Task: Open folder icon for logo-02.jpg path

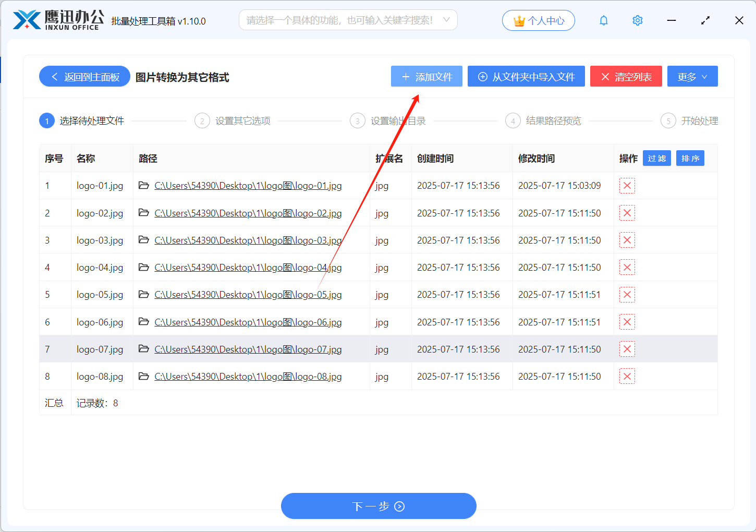Action: 144,212
